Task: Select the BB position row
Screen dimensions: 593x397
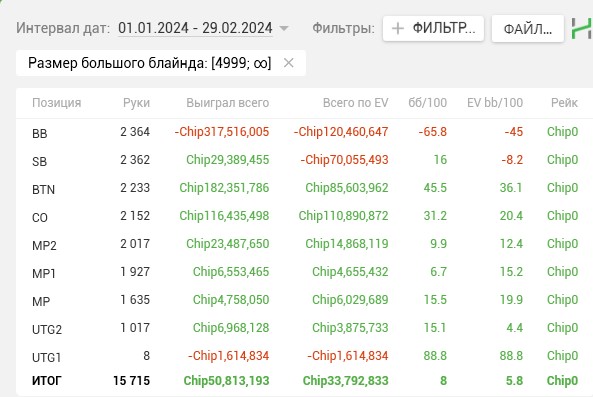Action: coord(304,132)
